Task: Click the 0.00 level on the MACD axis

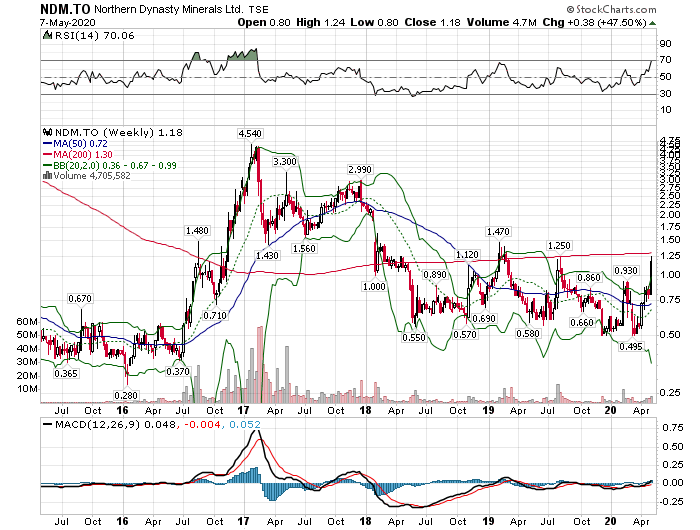Action: tap(673, 483)
